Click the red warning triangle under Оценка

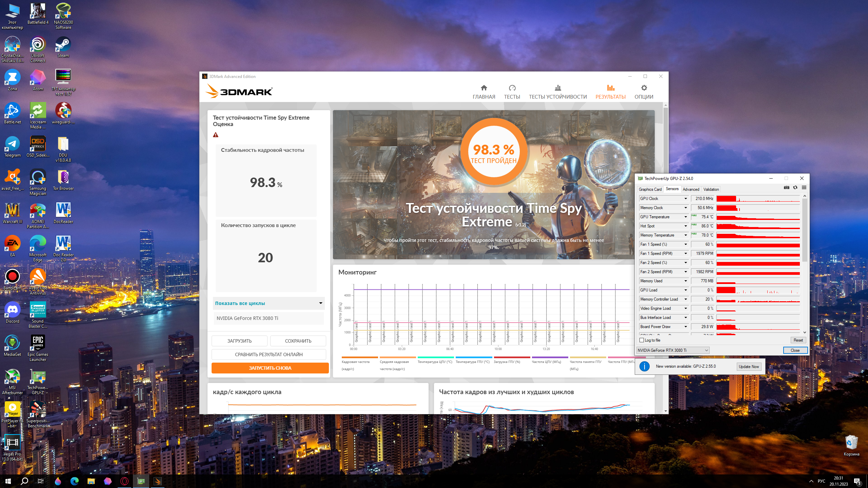pyautogui.click(x=216, y=135)
